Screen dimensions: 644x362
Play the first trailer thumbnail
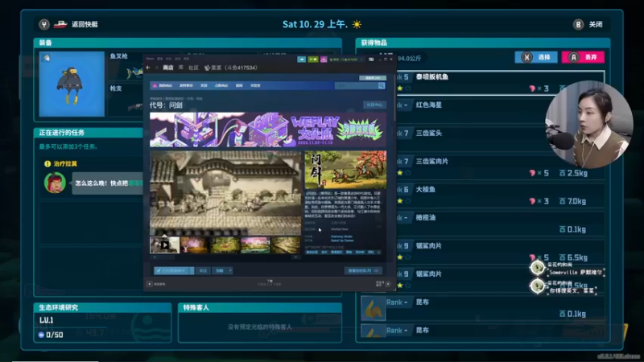(165, 245)
